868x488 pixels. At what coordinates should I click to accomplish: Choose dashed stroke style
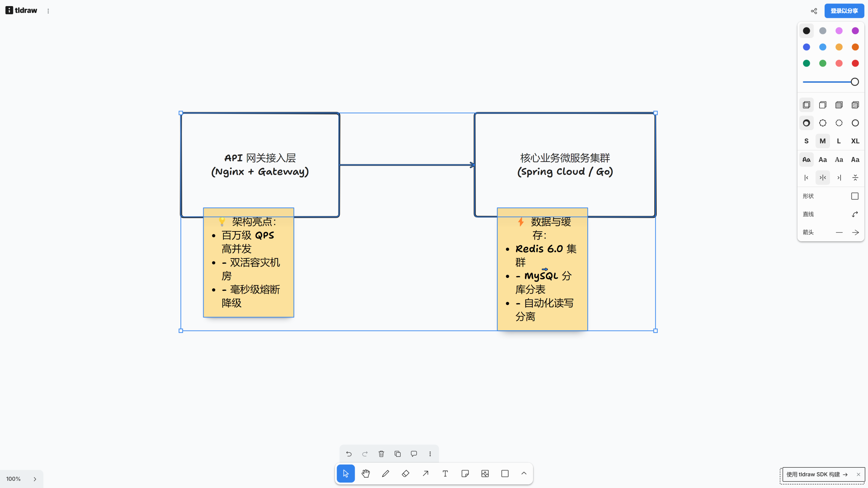823,123
